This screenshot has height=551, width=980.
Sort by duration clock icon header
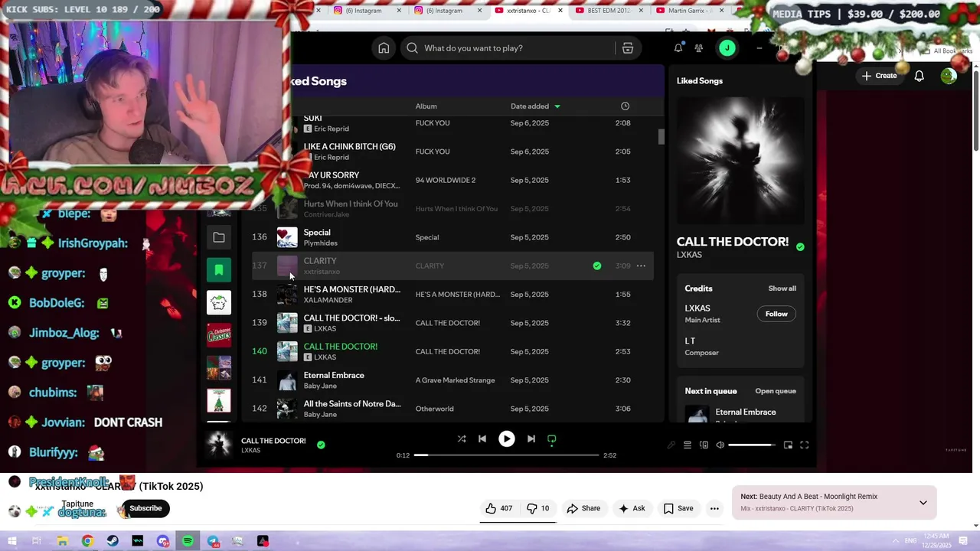625,106
